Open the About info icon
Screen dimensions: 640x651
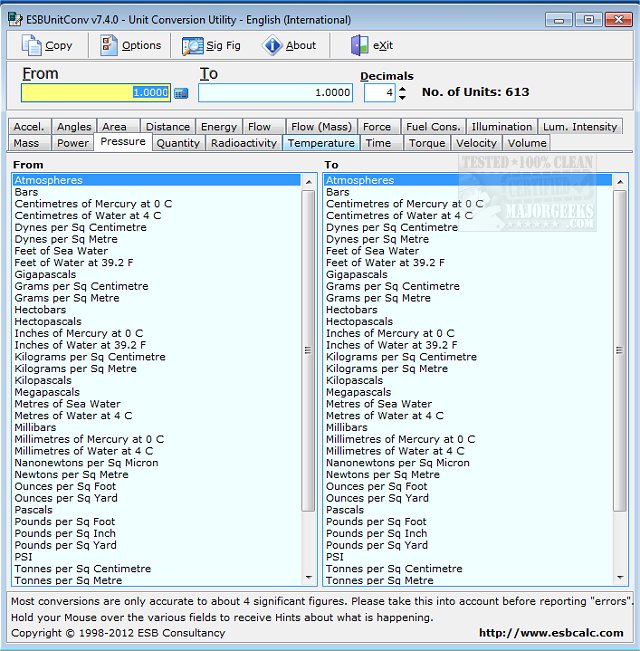click(x=272, y=45)
